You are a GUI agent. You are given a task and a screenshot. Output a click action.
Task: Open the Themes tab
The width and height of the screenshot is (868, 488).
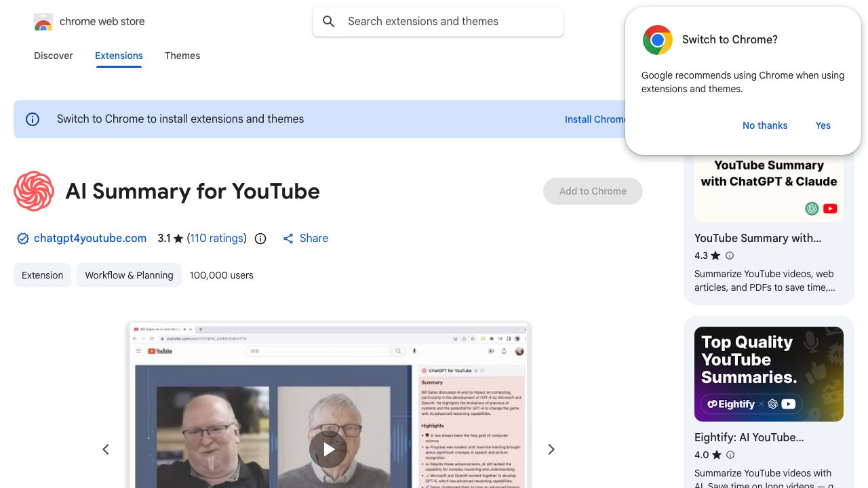pos(182,56)
